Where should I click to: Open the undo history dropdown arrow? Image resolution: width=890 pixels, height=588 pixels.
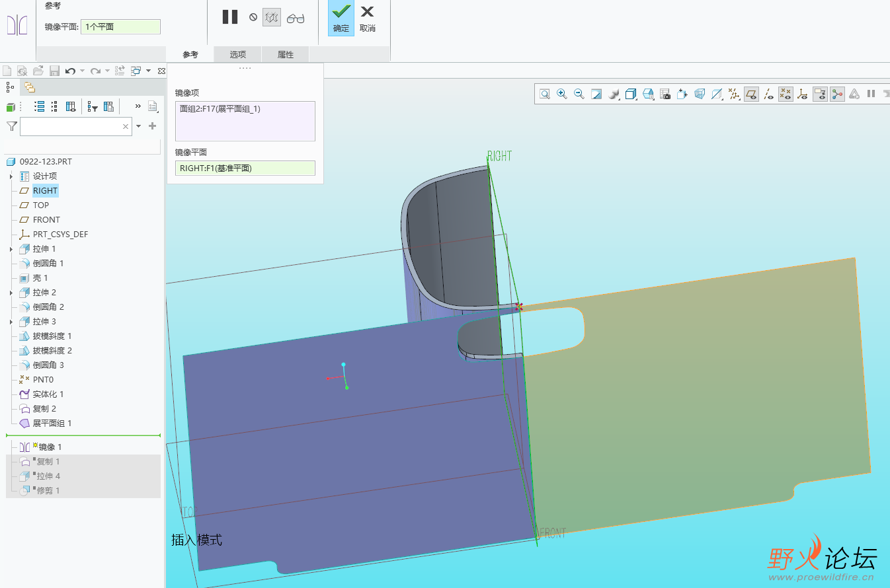(81, 71)
